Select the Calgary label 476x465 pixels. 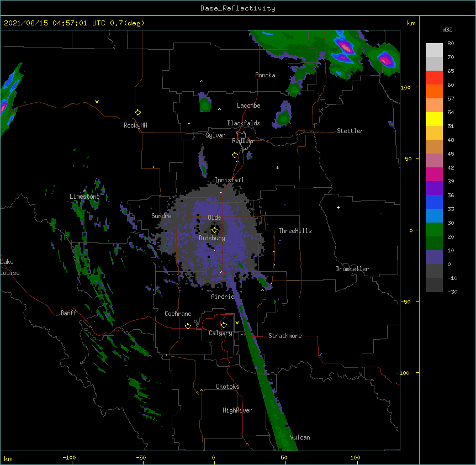pyautogui.click(x=220, y=333)
